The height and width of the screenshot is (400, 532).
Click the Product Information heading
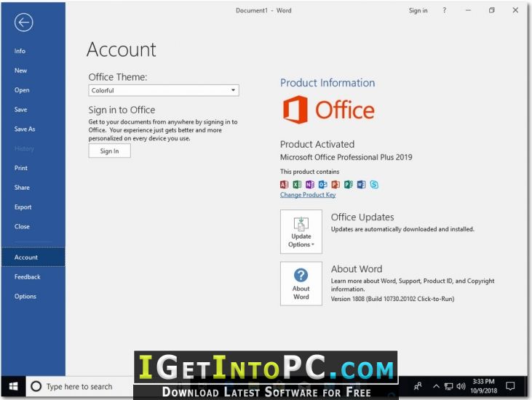click(327, 83)
